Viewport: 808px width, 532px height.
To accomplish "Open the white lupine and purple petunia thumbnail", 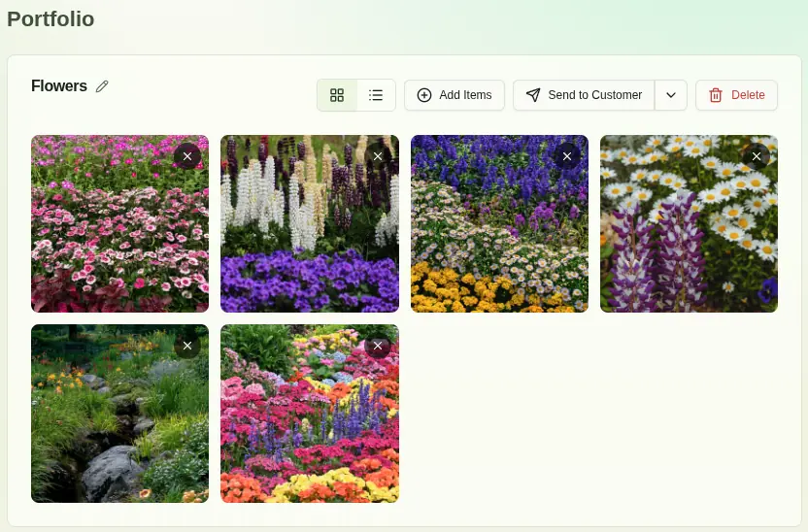I will click(310, 224).
